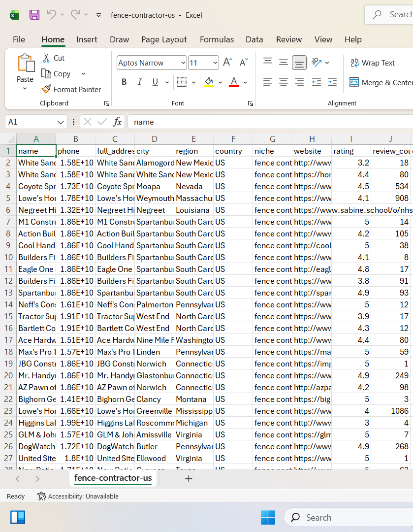Click Decrease Font Size icon

click(244, 63)
